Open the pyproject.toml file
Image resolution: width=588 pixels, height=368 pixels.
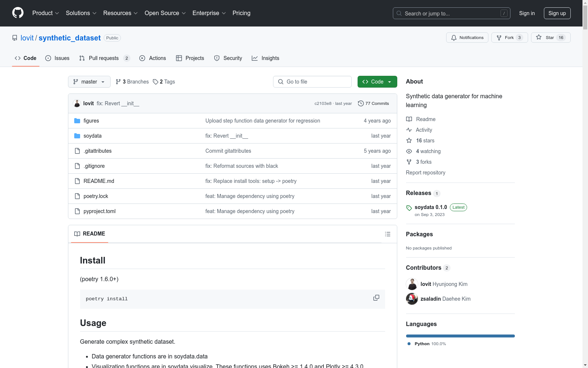pos(100,211)
